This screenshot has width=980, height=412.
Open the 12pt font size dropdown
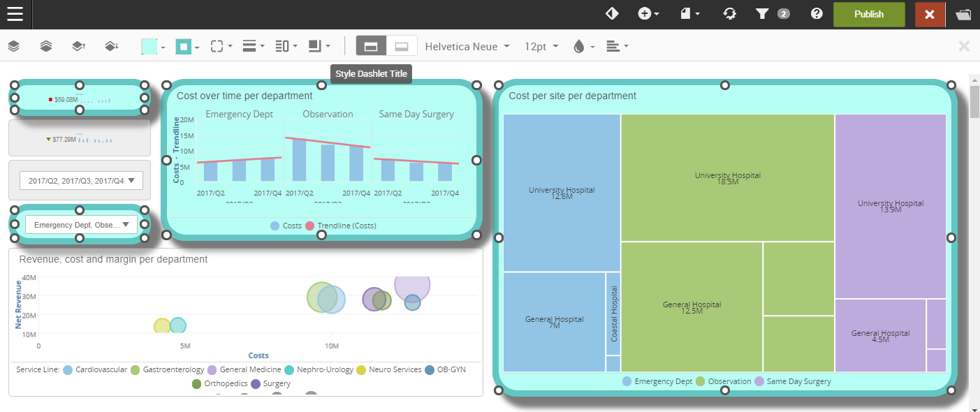541,47
